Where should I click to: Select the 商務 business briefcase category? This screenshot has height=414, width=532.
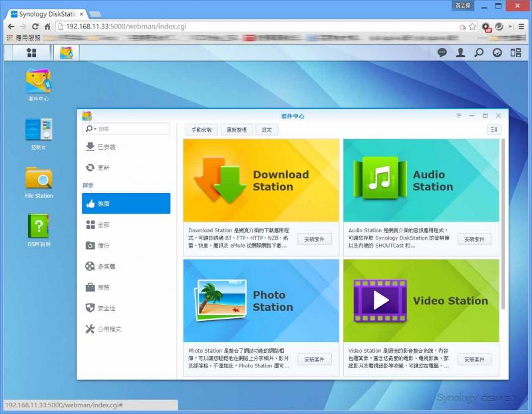(x=126, y=288)
